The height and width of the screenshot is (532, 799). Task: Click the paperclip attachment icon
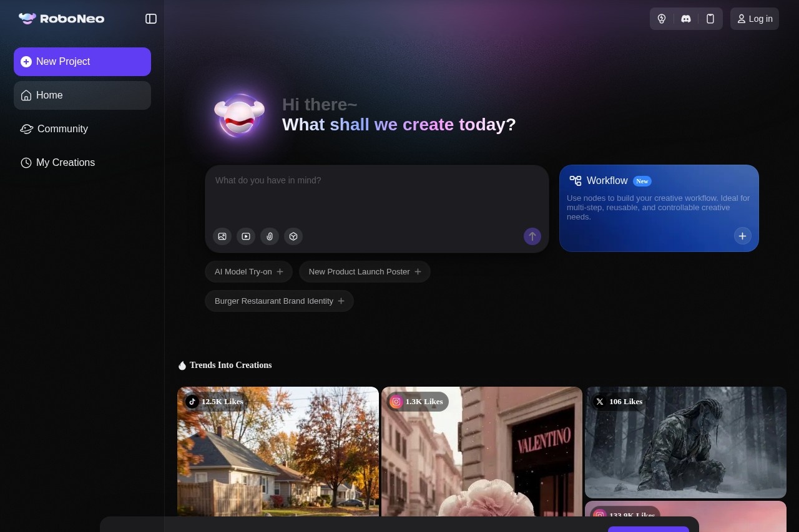coord(270,236)
